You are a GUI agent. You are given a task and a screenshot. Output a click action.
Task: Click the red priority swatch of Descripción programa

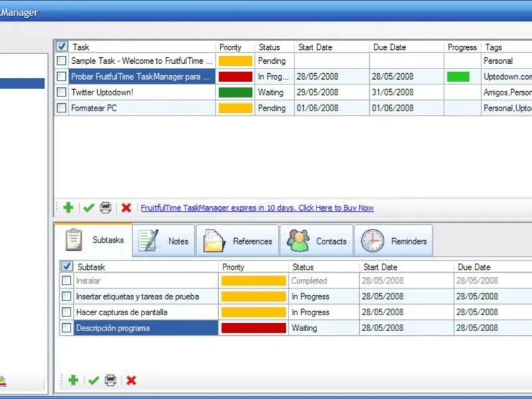(253, 328)
